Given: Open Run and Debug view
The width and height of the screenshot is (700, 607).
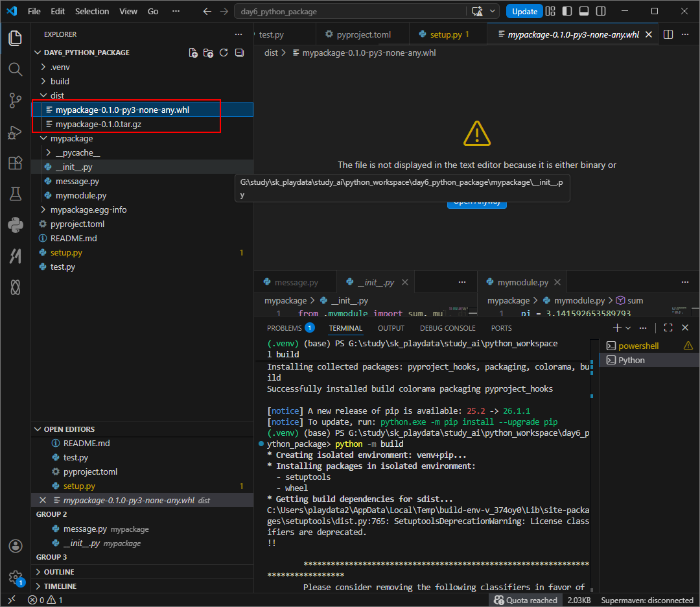Looking at the screenshot, I should pos(15,132).
